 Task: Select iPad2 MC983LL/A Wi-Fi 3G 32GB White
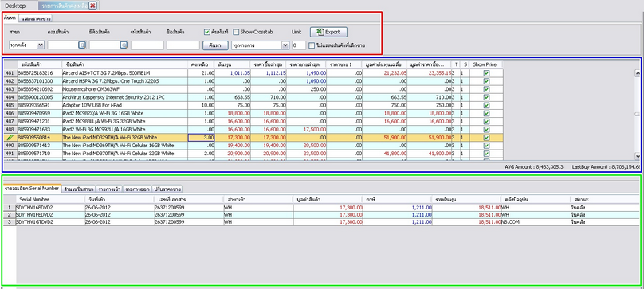coord(253,122)
